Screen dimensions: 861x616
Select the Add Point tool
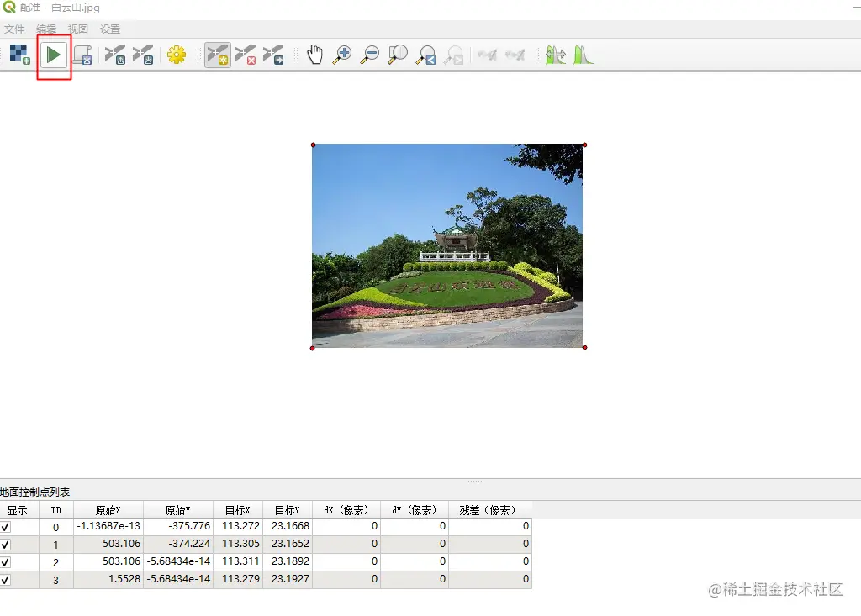tap(218, 55)
